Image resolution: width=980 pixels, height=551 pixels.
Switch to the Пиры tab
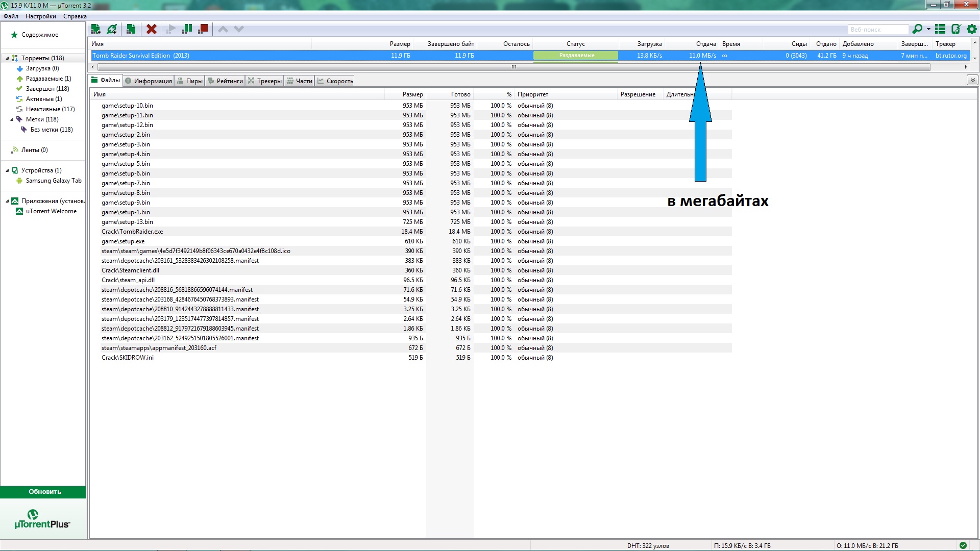pos(190,81)
